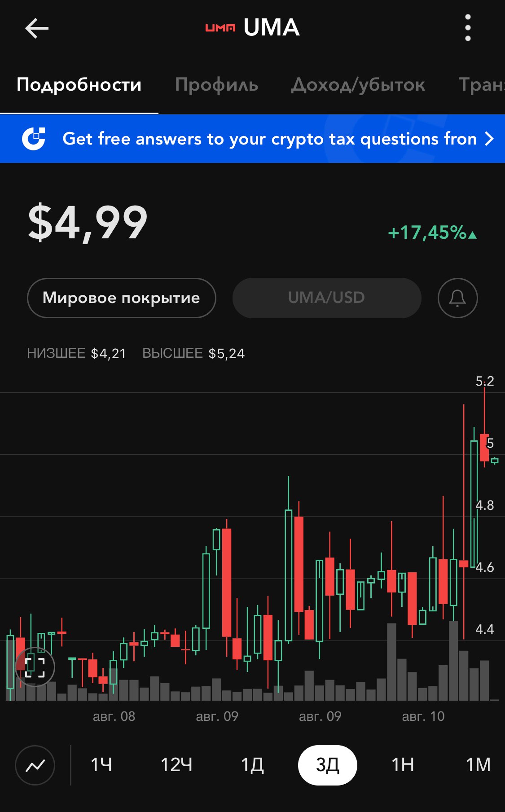This screenshot has height=812, width=505.
Task: Switch chart type with line-chart icon
Action: [x=35, y=765]
